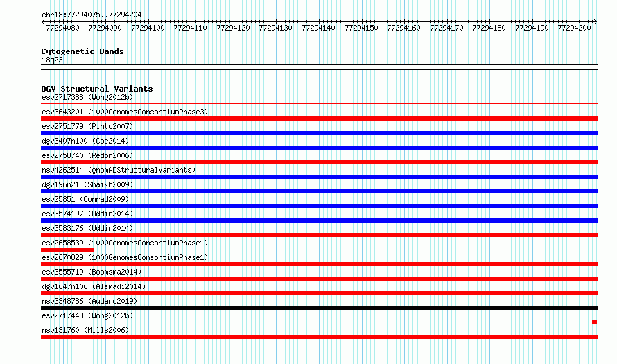The height and width of the screenshot is (364, 617).
Task: Select esv2717443 (Wong2012b) variant label
Action: click(x=87, y=315)
